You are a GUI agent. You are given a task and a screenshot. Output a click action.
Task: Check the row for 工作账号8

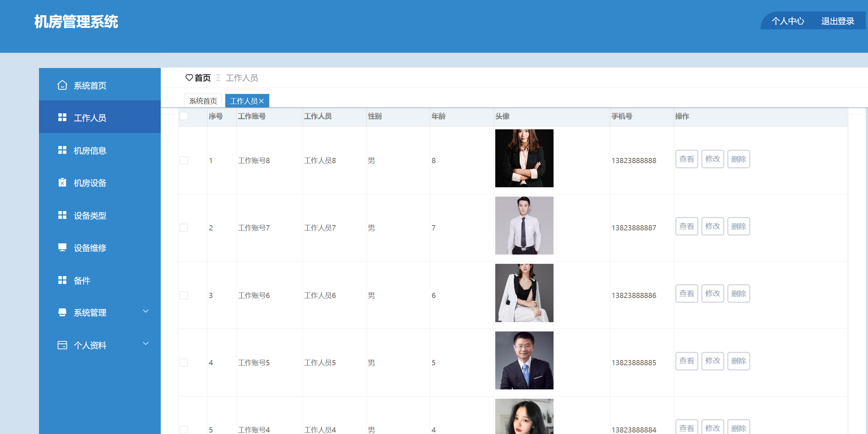click(184, 161)
